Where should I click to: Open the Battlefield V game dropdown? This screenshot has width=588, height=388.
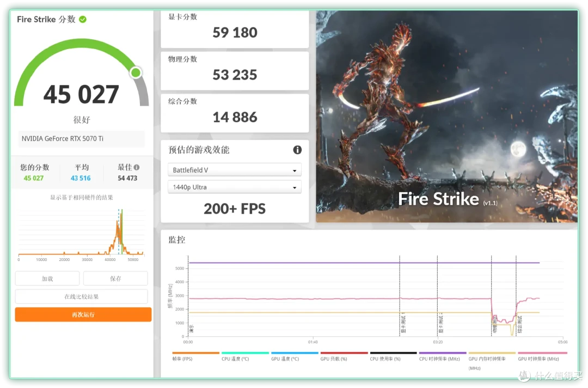pos(234,170)
